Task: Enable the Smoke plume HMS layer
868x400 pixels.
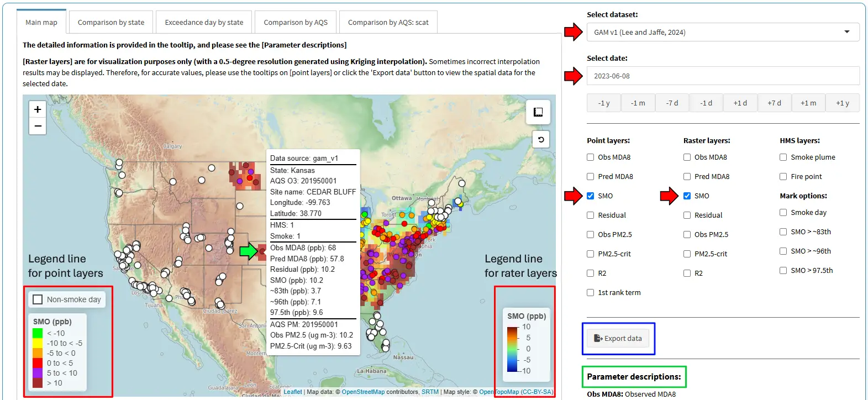Action: 783,157
